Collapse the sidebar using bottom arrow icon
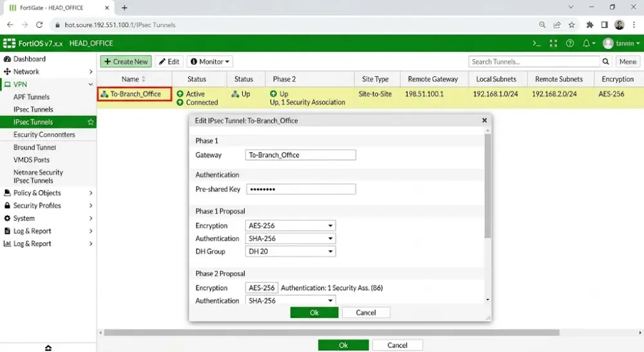The width and height of the screenshot is (644, 352). (x=48, y=348)
